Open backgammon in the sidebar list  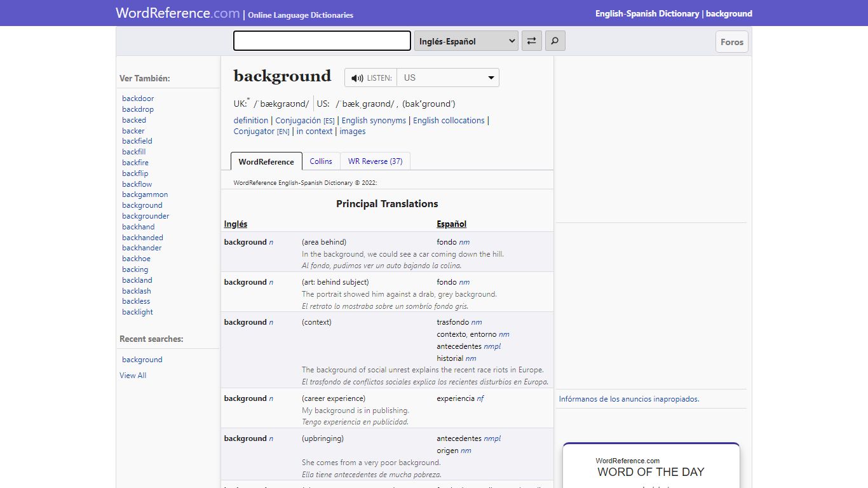point(145,194)
